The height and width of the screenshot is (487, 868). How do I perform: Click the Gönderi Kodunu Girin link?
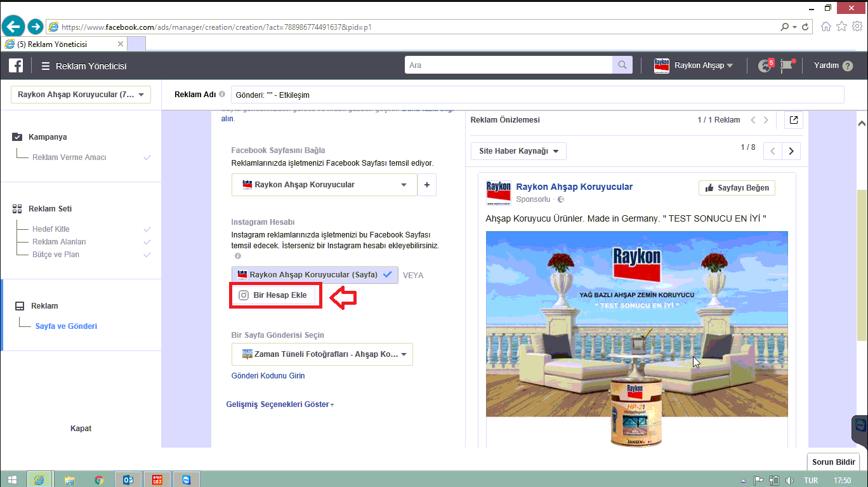tap(268, 376)
